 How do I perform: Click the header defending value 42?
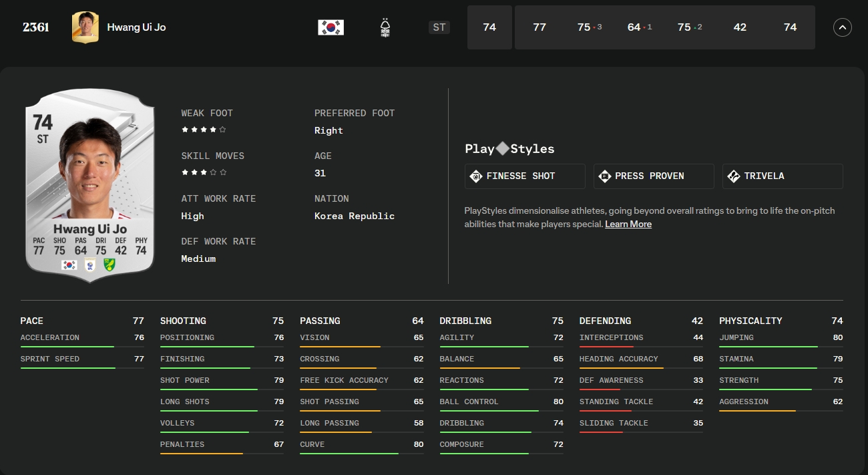point(740,27)
